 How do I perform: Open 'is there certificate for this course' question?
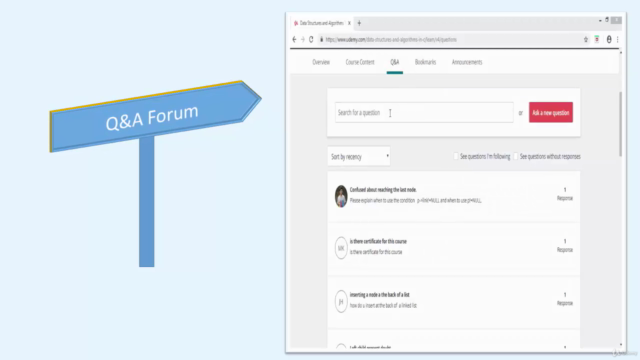coord(378,241)
